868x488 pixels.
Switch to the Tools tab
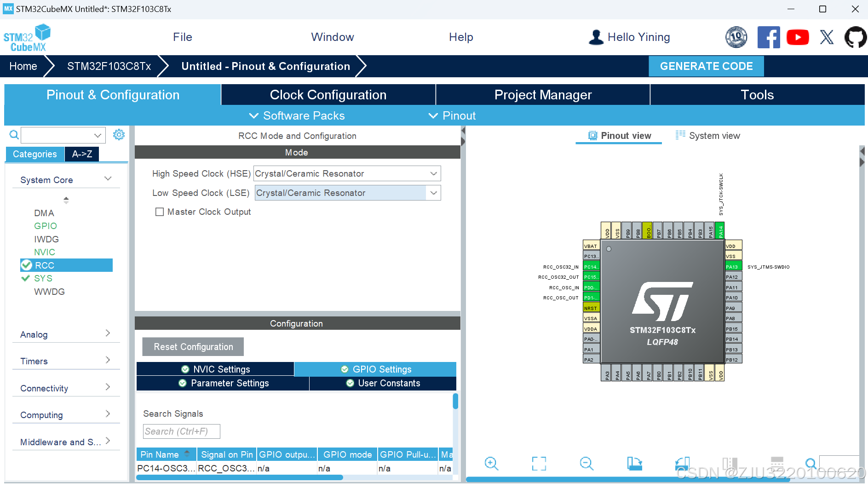(757, 95)
